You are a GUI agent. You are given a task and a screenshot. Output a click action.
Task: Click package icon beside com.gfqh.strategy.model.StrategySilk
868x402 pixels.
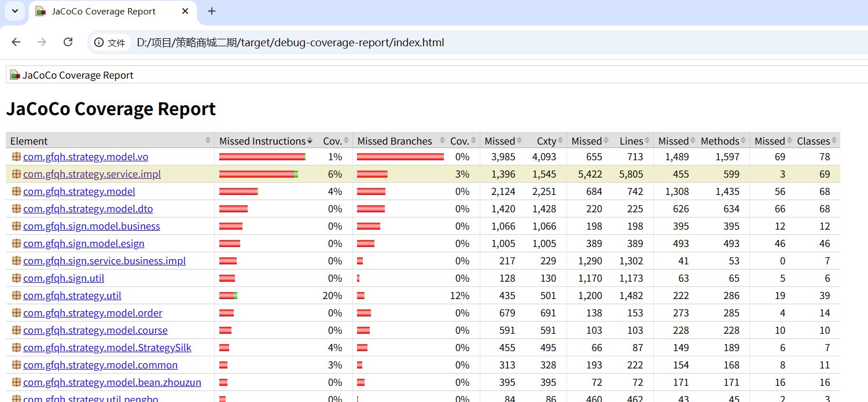[16, 347]
